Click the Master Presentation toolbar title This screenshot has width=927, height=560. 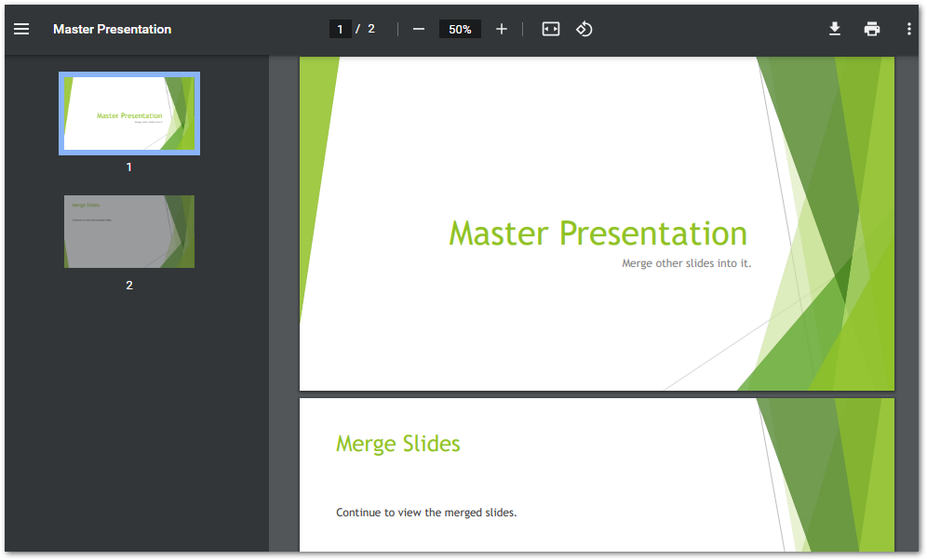pos(112,29)
